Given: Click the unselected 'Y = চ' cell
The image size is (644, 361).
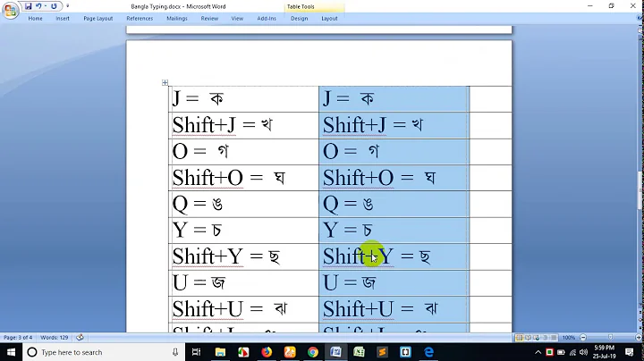Looking at the screenshot, I should point(243,231).
